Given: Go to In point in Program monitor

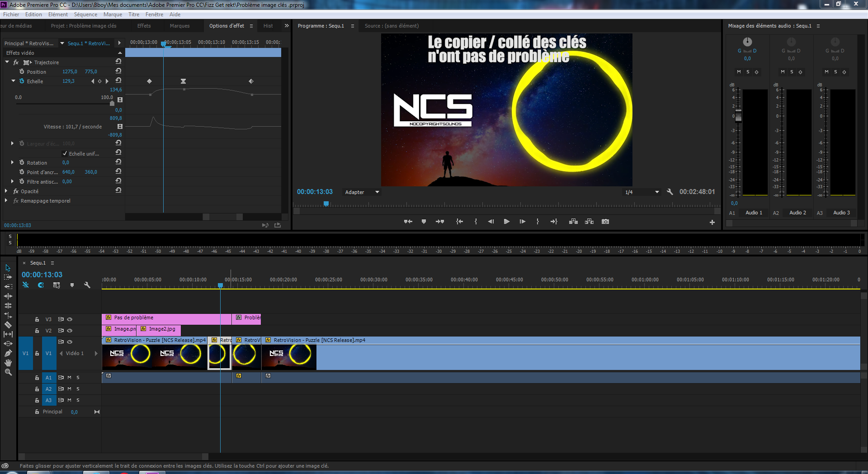Looking at the screenshot, I should pos(459,222).
